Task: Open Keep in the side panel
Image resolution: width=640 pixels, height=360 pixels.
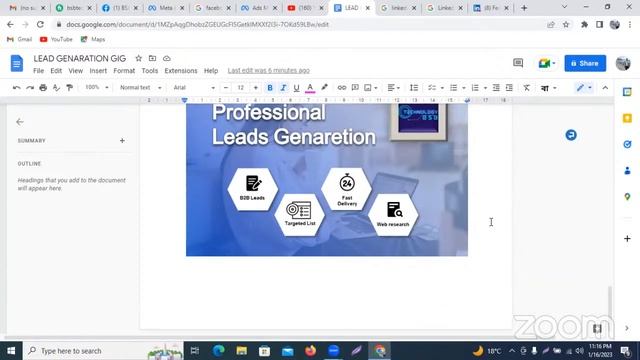Action: (x=627, y=118)
